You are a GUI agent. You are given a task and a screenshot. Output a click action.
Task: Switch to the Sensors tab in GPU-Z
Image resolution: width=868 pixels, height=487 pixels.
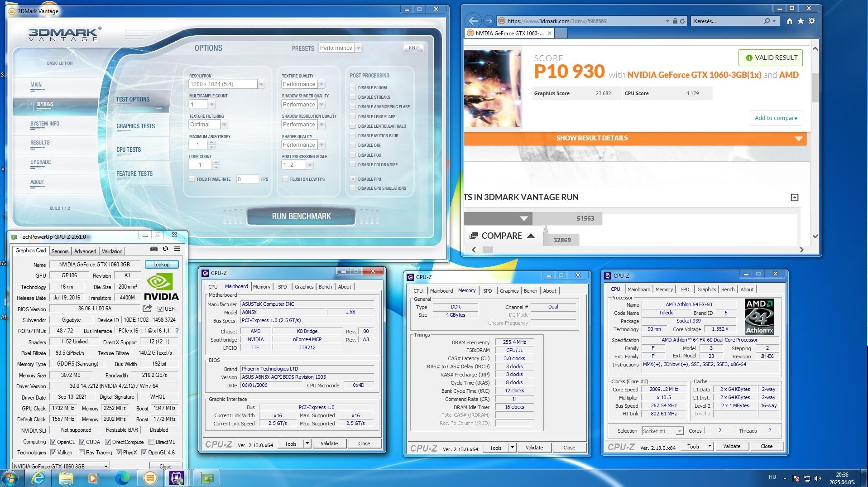(60, 251)
